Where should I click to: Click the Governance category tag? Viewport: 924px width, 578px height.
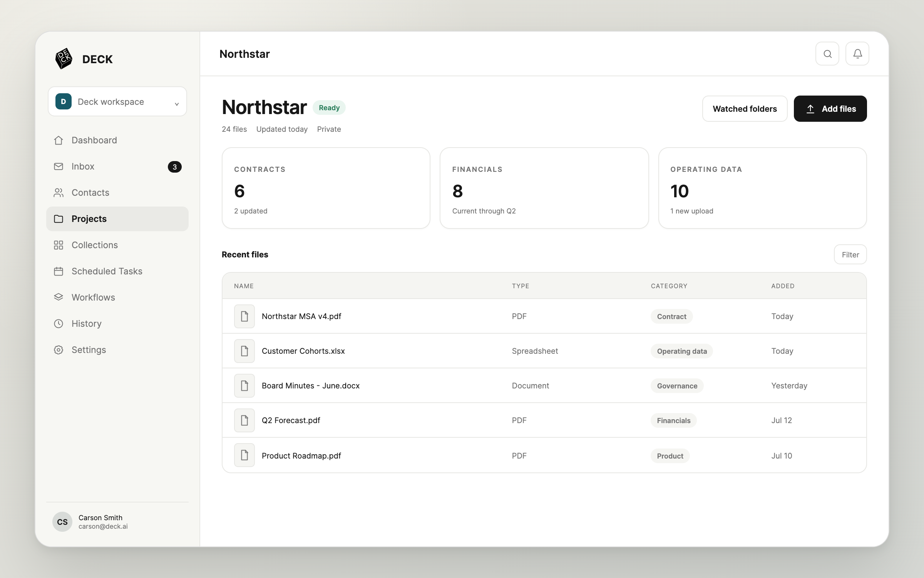click(677, 386)
